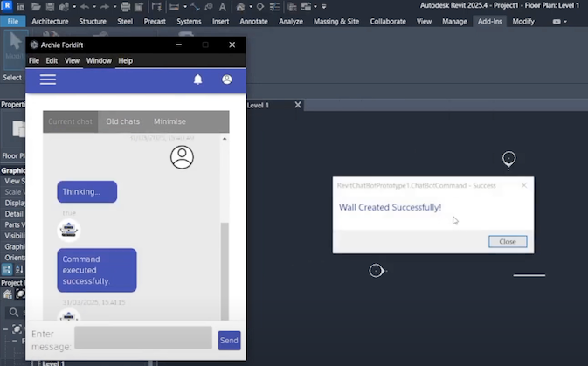
Task: Open View menu in Archie Forklift window
Action: pos(72,61)
